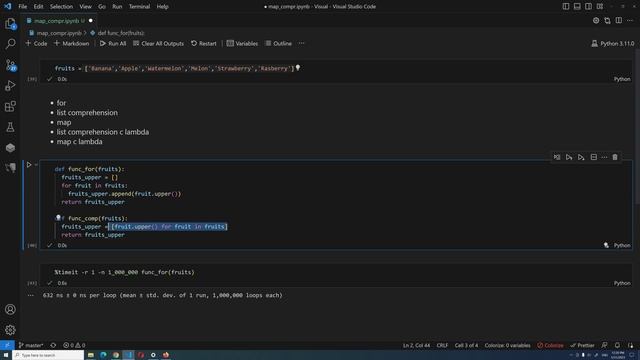Screen dimensions: 640x360
Task: Execute above cells from cell toolbar
Action: click(569, 157)
